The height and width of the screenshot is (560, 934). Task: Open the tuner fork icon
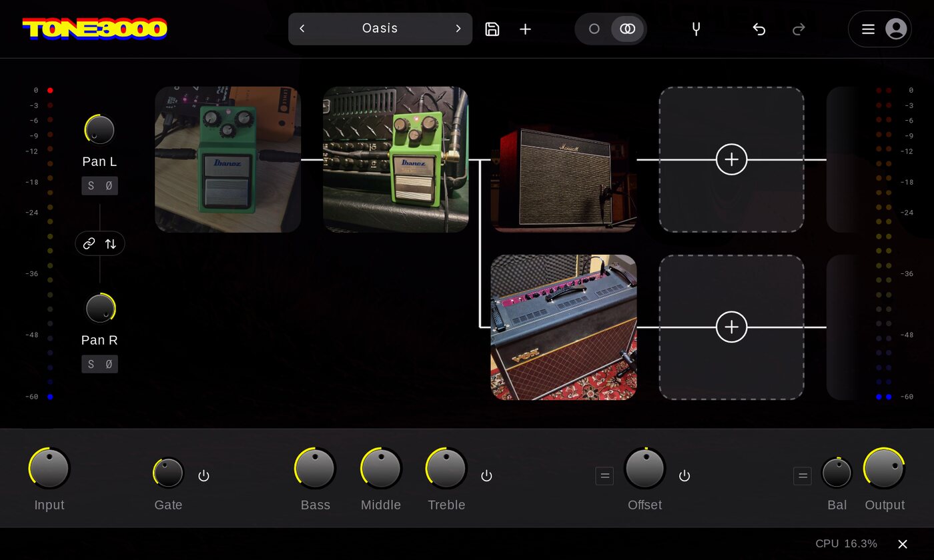pyautogui.click(x=696, y=29)
